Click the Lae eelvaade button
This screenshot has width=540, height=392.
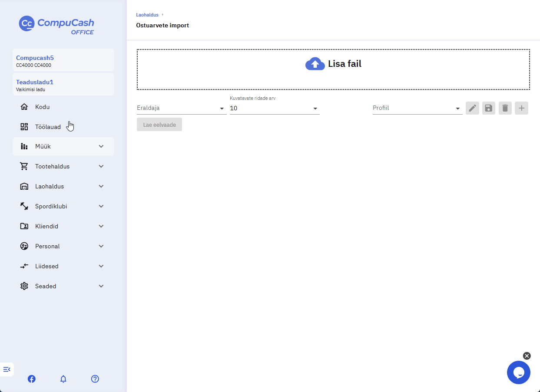159,125
